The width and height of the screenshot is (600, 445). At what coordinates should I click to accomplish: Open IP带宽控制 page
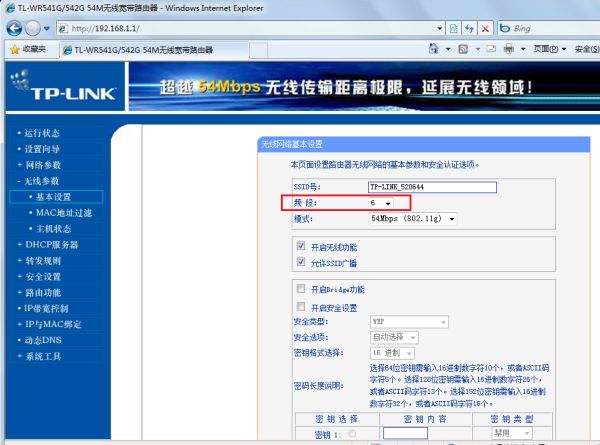click(46, 308)
